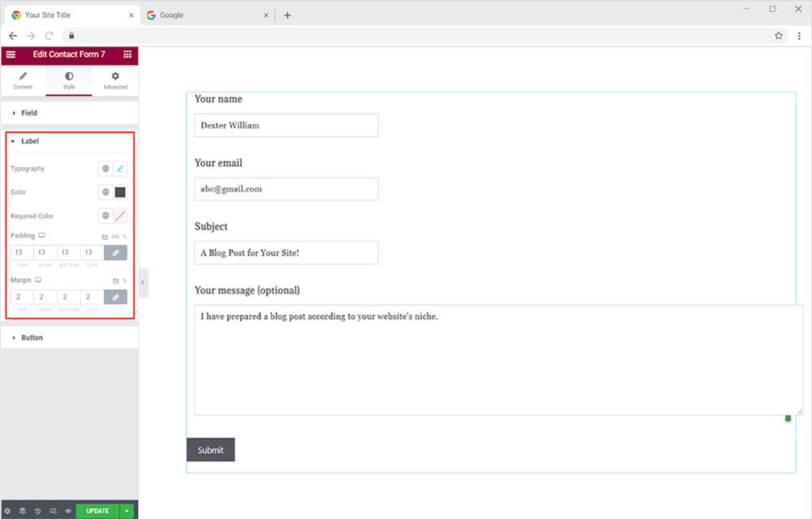The image size is (812, 519).
Task: Open the label Color swatch
Action: coord(121,193)
